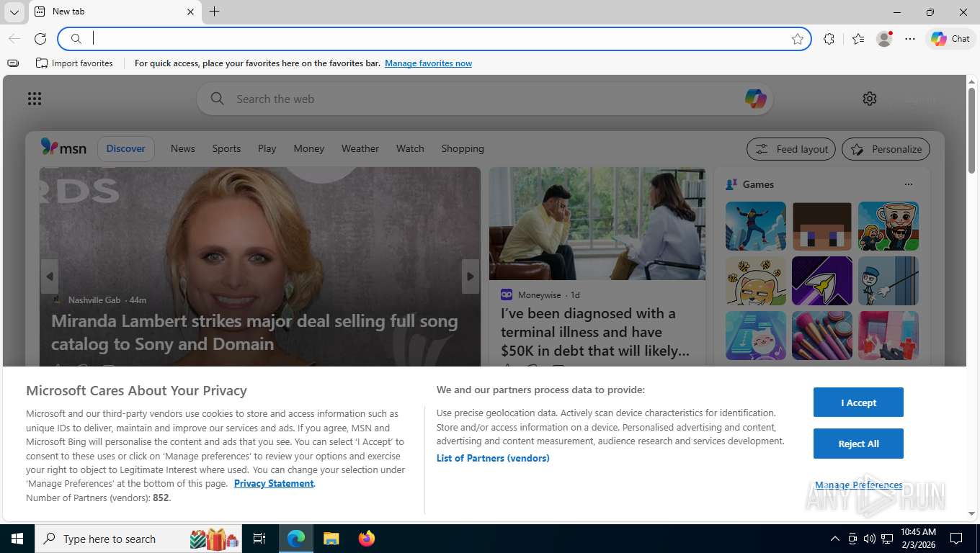Open the Extensions puzzle icon
Image resolution: width=980 pixels, height=553 pixels.
point(829,39)
